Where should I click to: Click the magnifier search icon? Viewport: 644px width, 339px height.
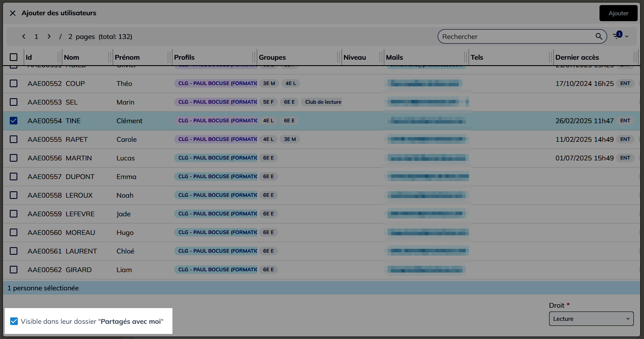(599, 36)
